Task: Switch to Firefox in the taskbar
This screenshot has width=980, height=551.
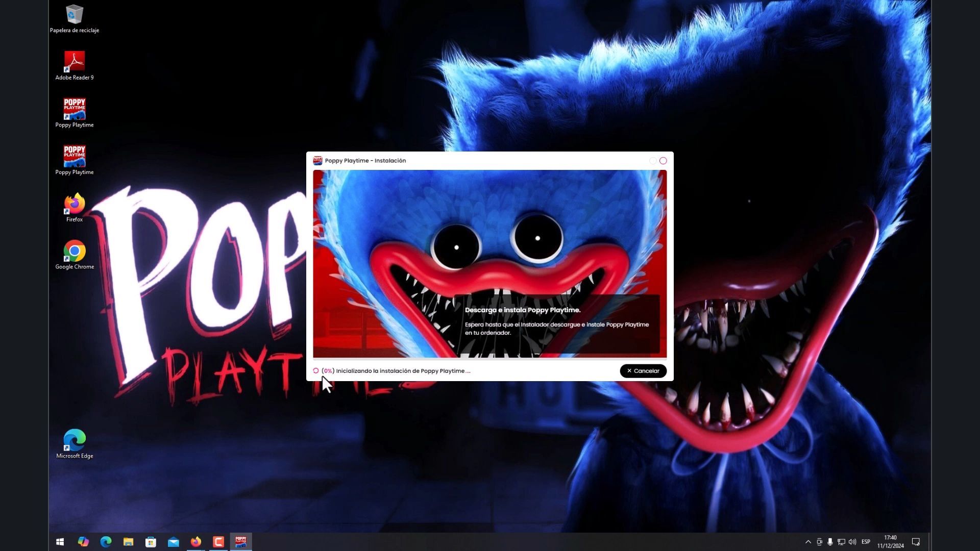Action: [x=195, y=542]
